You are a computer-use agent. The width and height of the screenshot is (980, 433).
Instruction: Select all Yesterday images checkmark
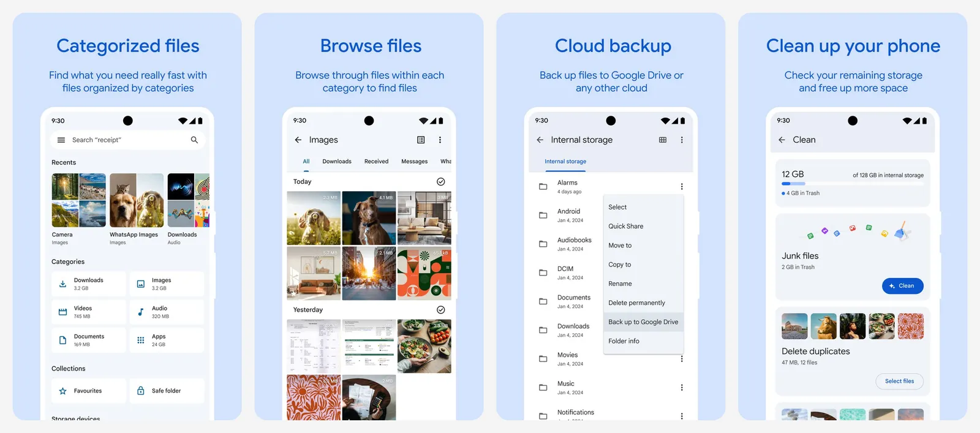click(440, 310)
